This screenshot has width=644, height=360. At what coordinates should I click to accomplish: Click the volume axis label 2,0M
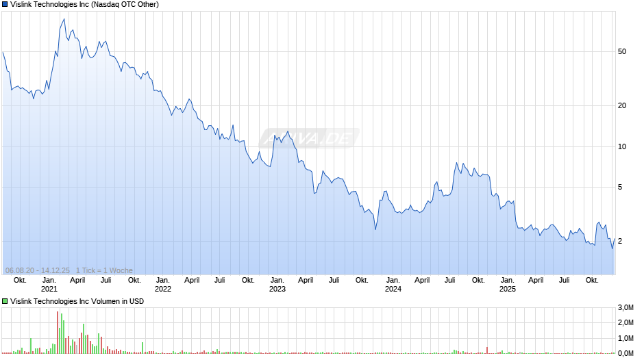(x=626, y=323)
